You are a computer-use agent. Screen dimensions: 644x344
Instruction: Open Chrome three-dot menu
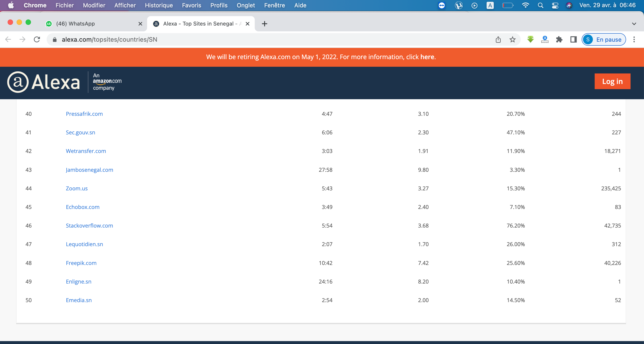634,39
